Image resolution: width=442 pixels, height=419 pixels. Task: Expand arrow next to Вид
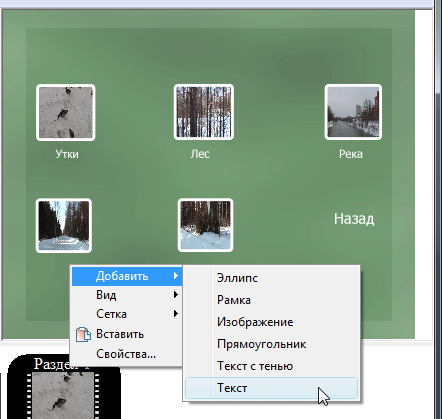(176, 295)
